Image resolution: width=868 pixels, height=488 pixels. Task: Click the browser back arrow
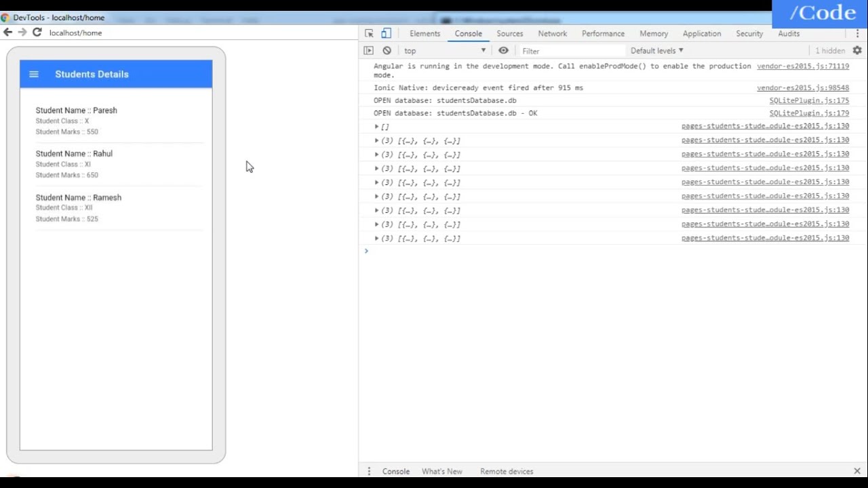coord(8,32)
